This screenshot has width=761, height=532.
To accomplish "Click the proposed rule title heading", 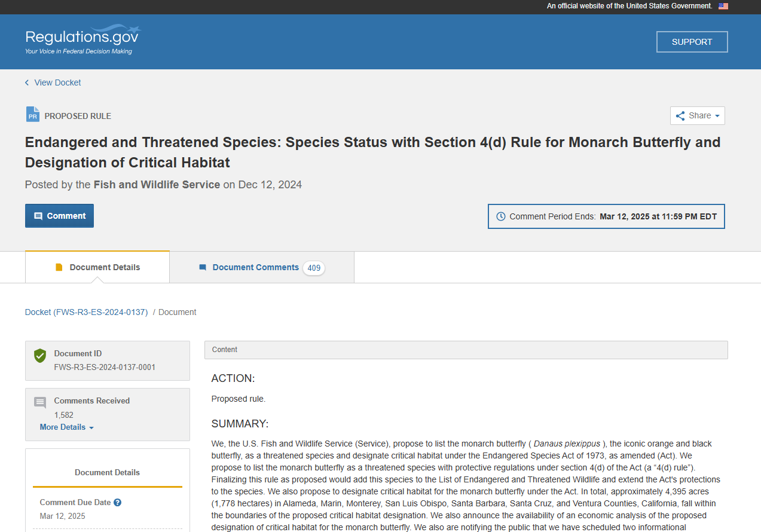I will [x=373, y=152].
